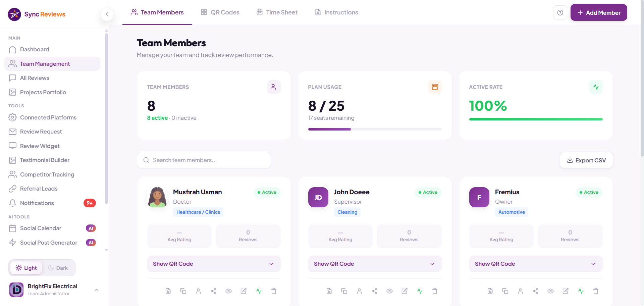Copy link icon on Musfirah Usman's card
Screen dimensions: 644x306
[x=183, y=291]
